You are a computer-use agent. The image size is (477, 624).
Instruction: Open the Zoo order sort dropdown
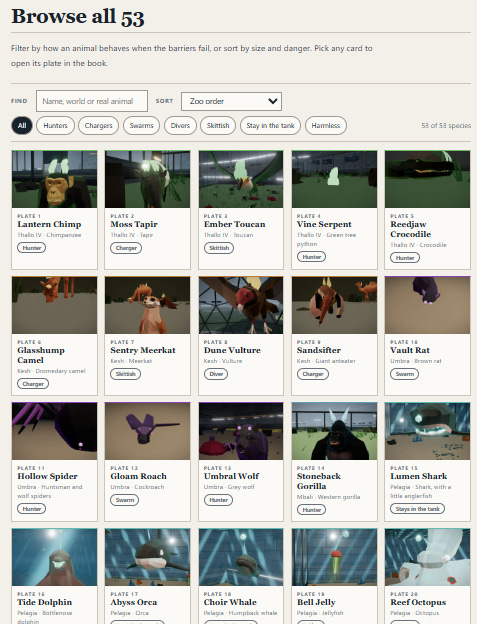pyautogui.click(x=232, y=101)
